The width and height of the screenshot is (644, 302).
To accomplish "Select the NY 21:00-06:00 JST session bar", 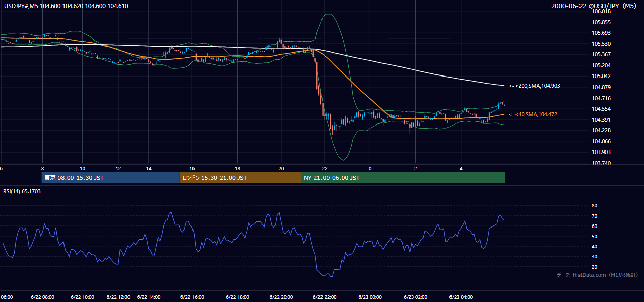I will [403, 178].
